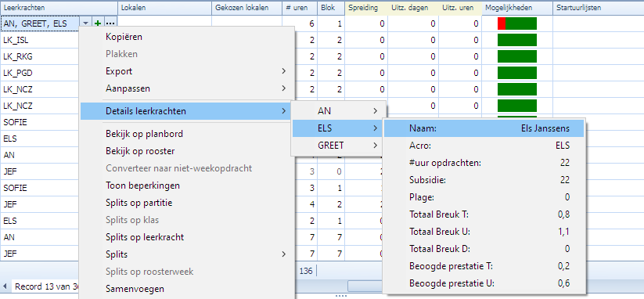Open the dropdown arrow in AN, GREET, ELS cell

[x=85, y=23]
